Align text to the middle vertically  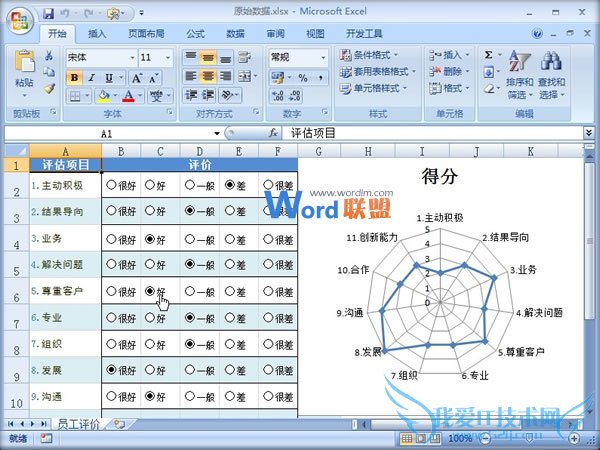tap(208, 57)
